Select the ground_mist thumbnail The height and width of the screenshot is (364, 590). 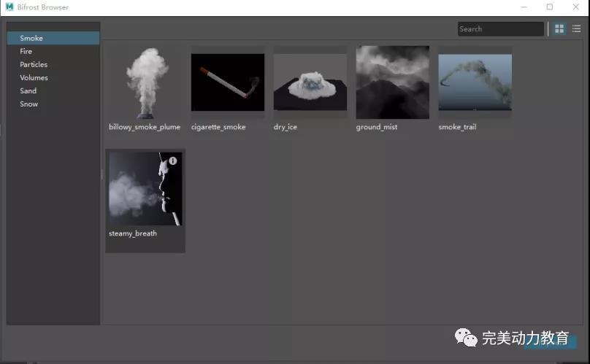click(392, 82)
